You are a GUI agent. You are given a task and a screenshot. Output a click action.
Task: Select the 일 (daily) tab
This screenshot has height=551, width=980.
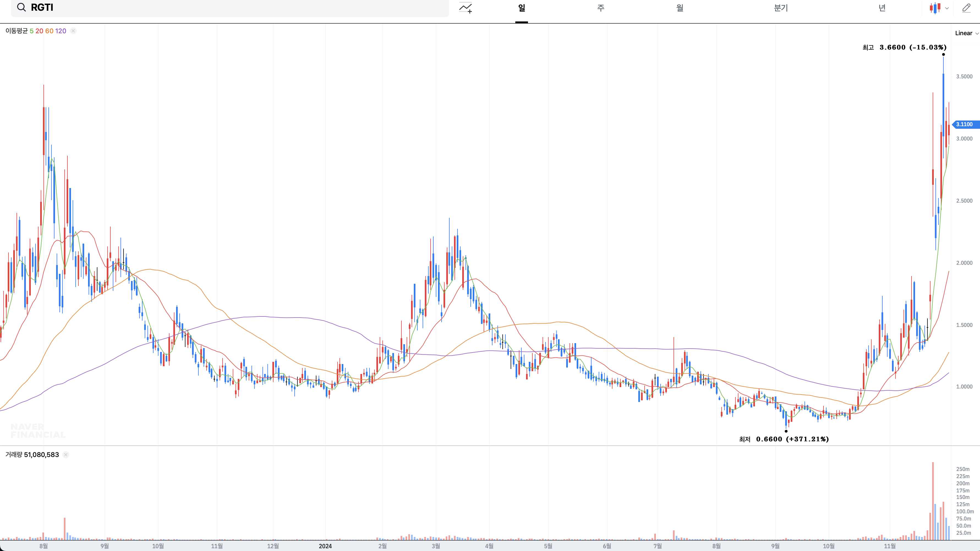[x=521, y=8]
